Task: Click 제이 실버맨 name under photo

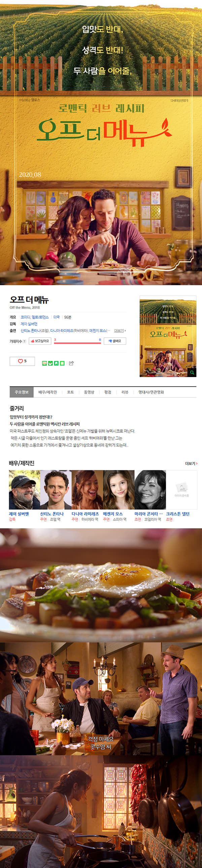Action: tap(19, 514)
